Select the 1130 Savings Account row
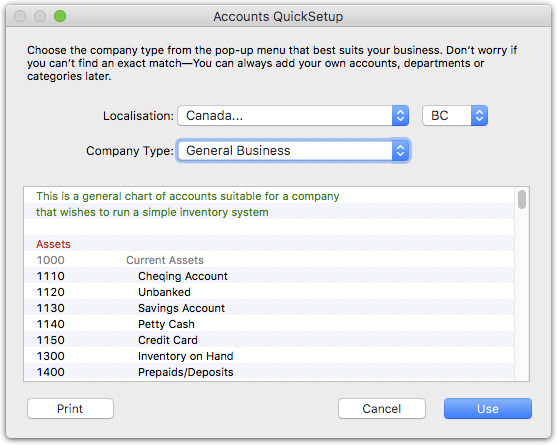The width and height of the screenshot is (557, 445). (x=269, y=308)
